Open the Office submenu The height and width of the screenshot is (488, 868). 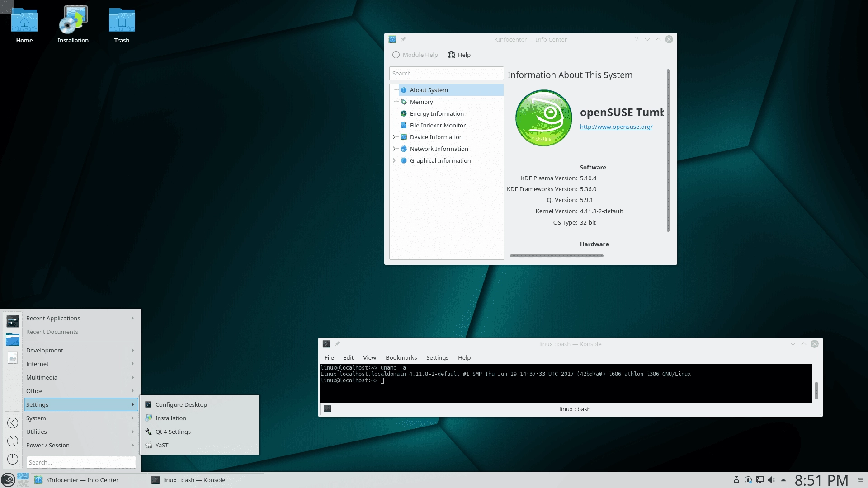80,391
